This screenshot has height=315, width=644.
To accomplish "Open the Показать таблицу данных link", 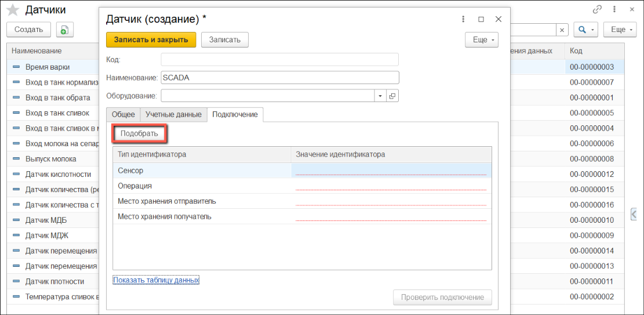I will coord(156,280).
